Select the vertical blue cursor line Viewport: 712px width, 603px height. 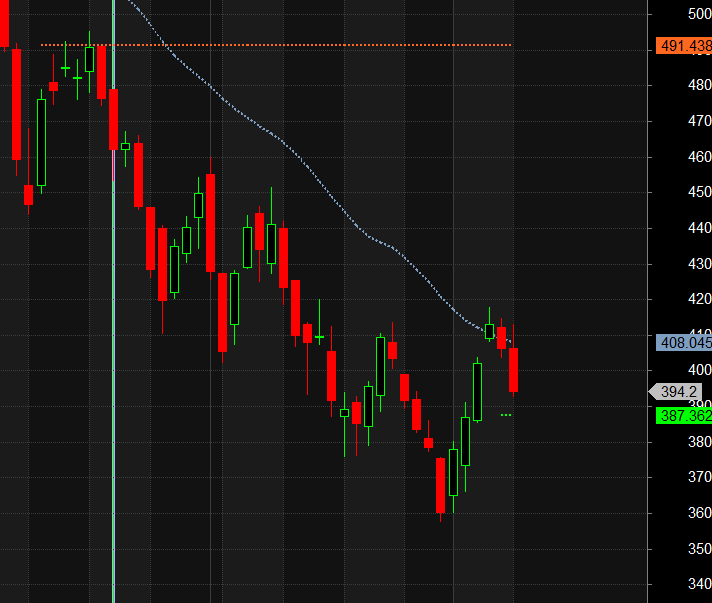point(113,300)
